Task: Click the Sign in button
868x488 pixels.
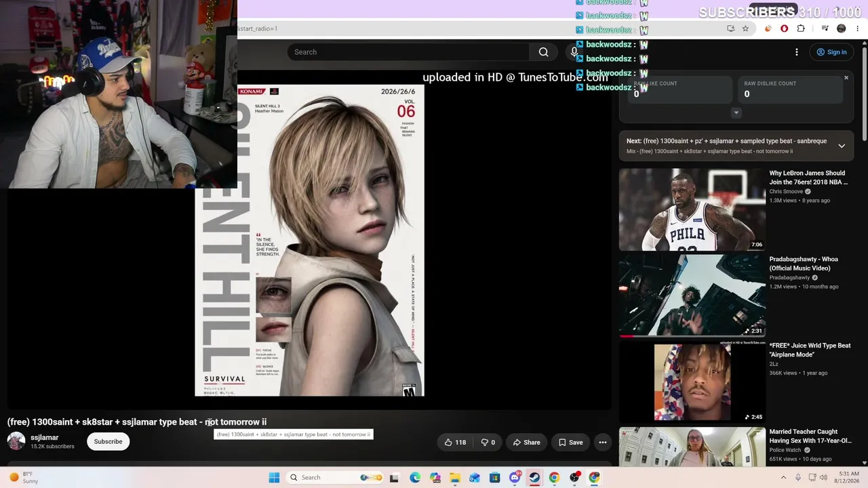Action: point(831,52)
